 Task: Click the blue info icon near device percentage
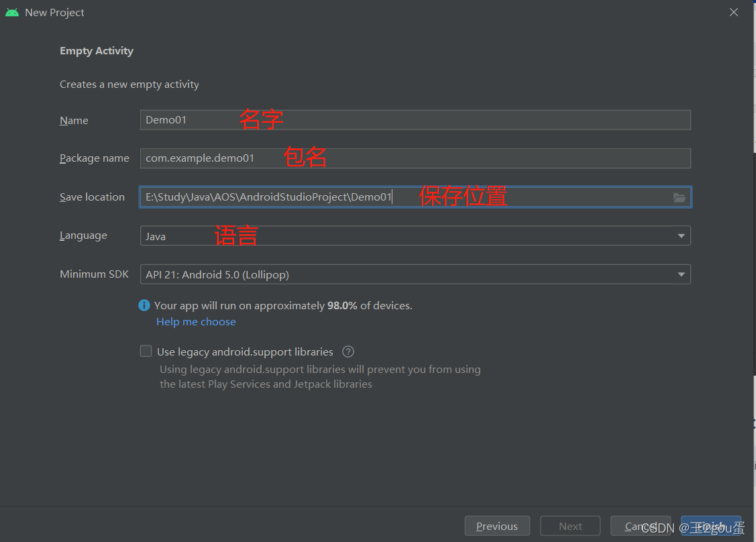(144, 305)
